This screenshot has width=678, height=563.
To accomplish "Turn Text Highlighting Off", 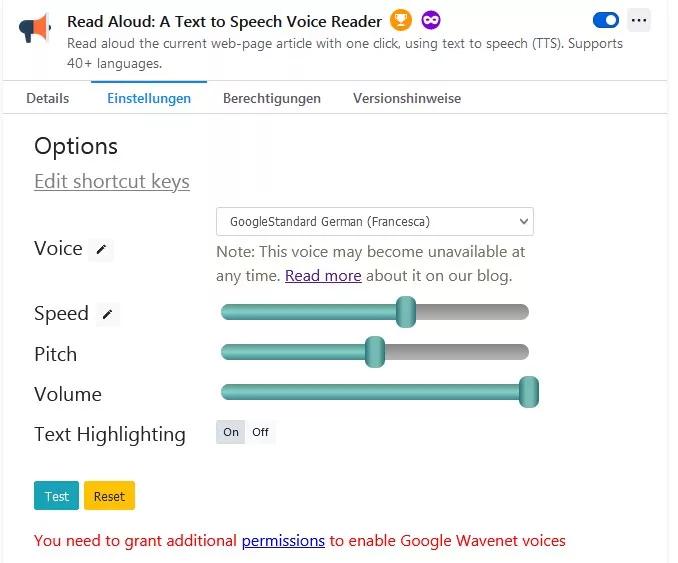I will [260, 432].
